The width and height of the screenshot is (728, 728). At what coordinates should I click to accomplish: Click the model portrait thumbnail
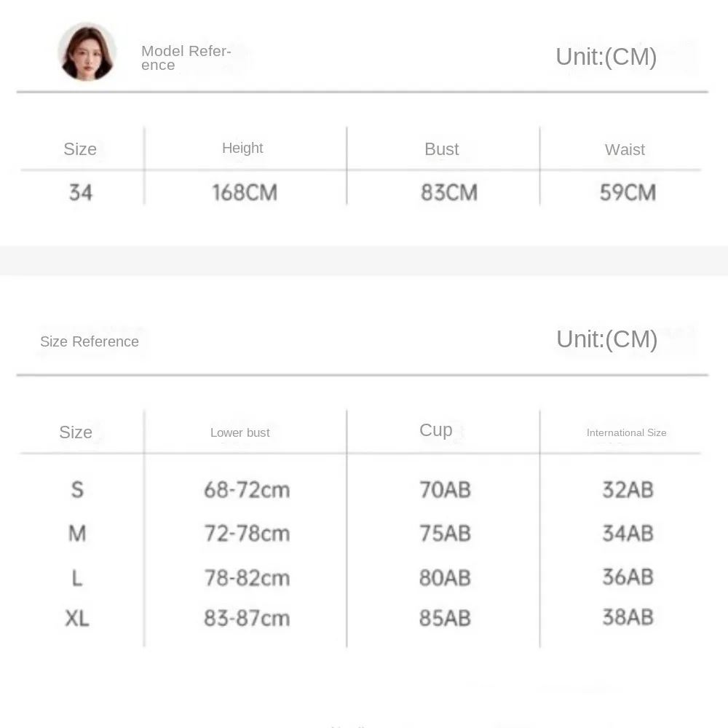(x=87, y=52)
